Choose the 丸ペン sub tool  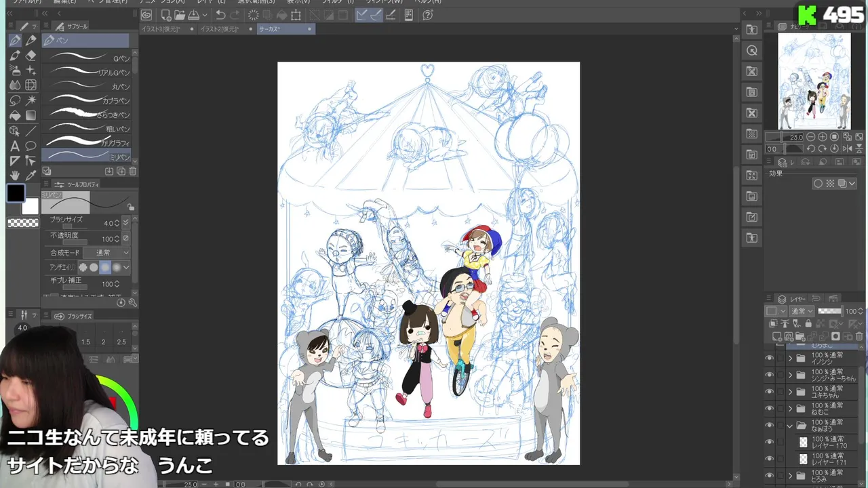point(86,87)
